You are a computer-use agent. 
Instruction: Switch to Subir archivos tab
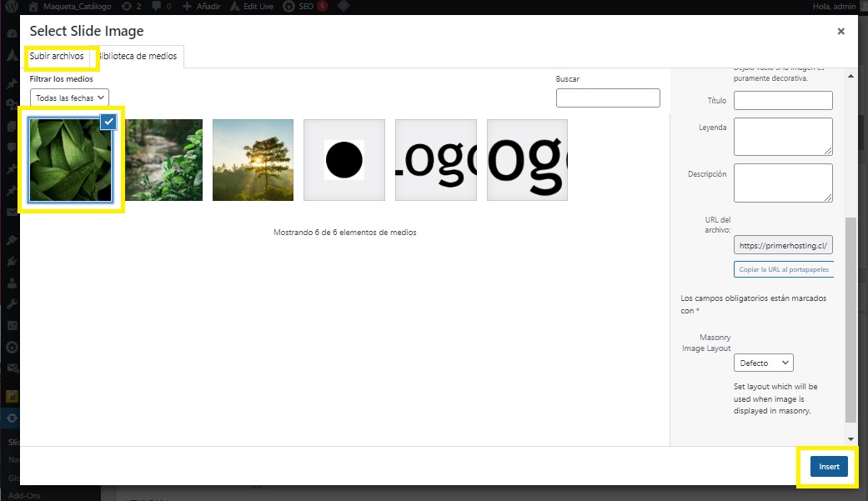(57, 57)
